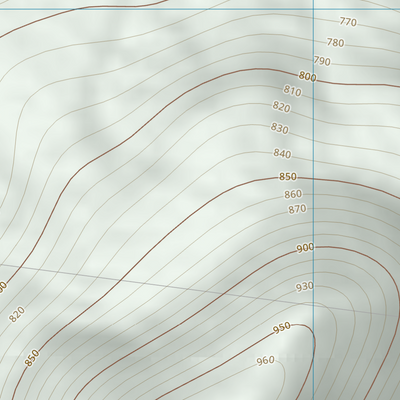Screen dimensions: 400x400
Task: Click the 820 label between 810 and 830
Action: [x=281, y=107]
